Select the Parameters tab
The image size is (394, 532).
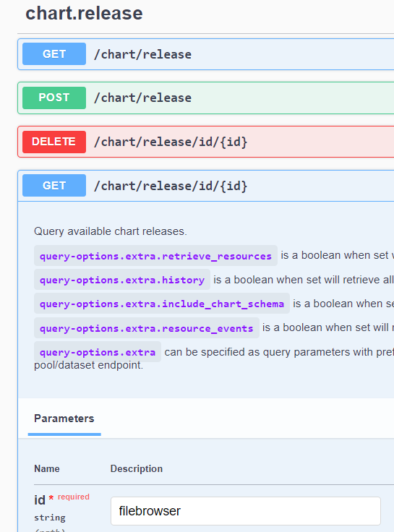pyautogui.click(x=64, y=419)
